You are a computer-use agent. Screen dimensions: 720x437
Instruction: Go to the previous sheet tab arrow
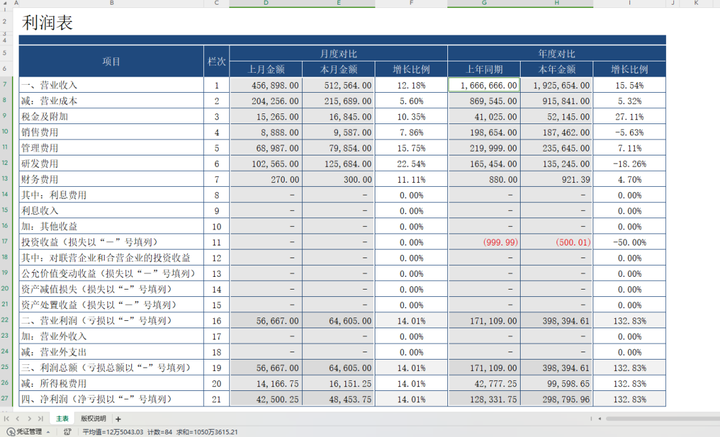pyautogui.click(x=17, y=419)
